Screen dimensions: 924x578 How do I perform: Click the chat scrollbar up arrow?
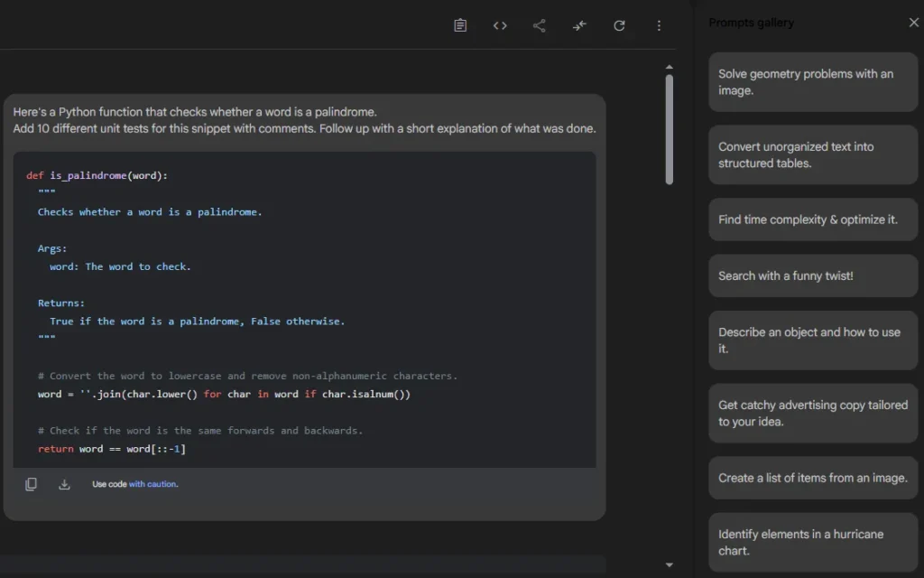(669, 67)
